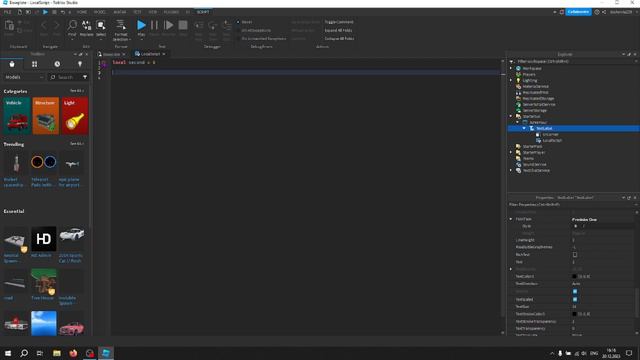The width and height of the screenshot is (640, 360).
Task: Open the Toolbox Recent clock icon
Action: [x=57, y=64]
